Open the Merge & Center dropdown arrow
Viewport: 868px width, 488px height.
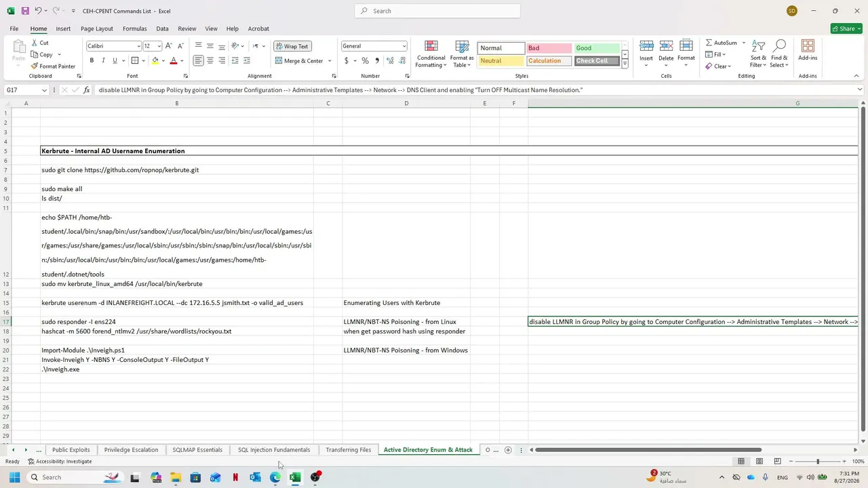(x=330, y=61)
